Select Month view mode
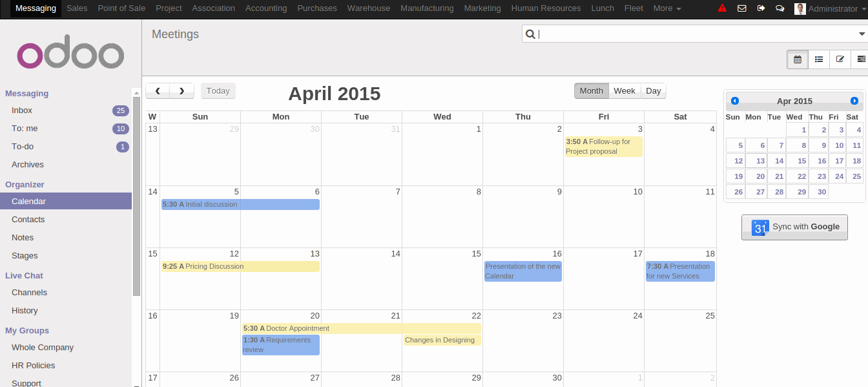 click(x=591, y=91)
